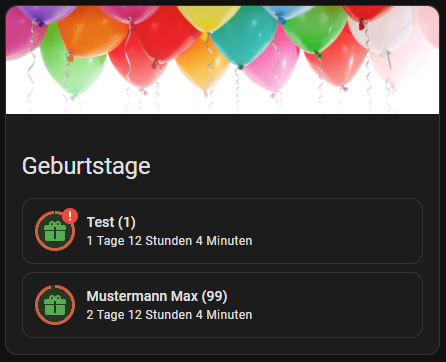Viewport: 446px width, 362px height.
Task: Click the '1 Tage 12 Stunden 4 Minuten' countdown
Action: [169, 241]
